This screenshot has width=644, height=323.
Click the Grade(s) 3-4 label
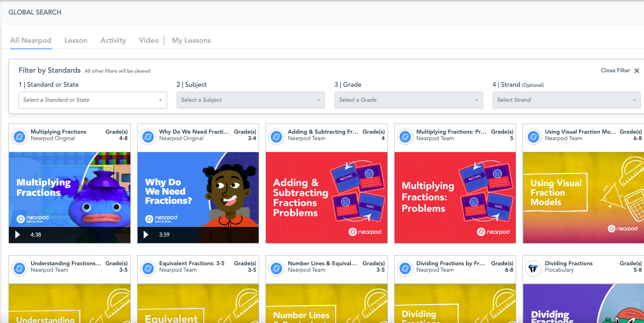[245, 135]
